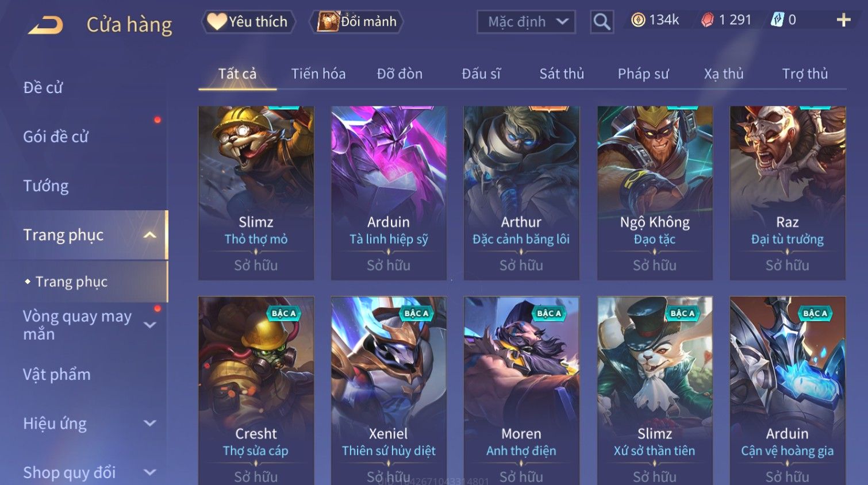
Task: Switch to the Tiến hóa tab
Action: 318,74
